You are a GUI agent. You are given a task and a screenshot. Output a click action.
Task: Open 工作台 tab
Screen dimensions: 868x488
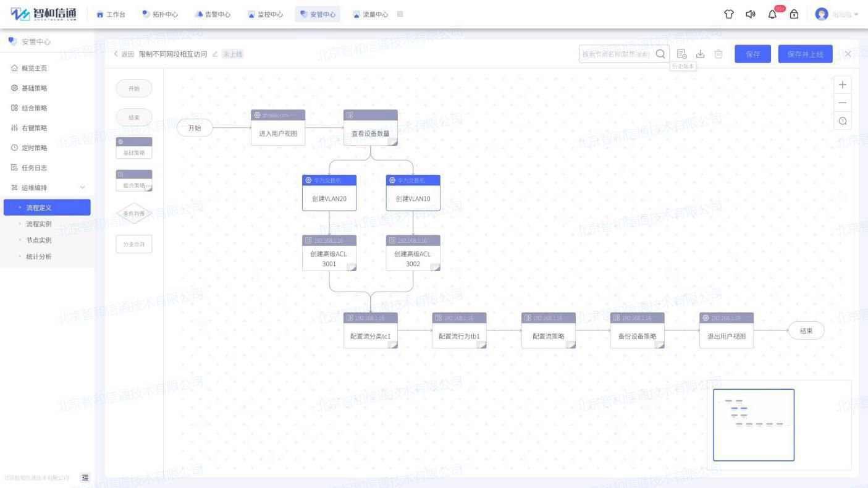pos(111,14)
